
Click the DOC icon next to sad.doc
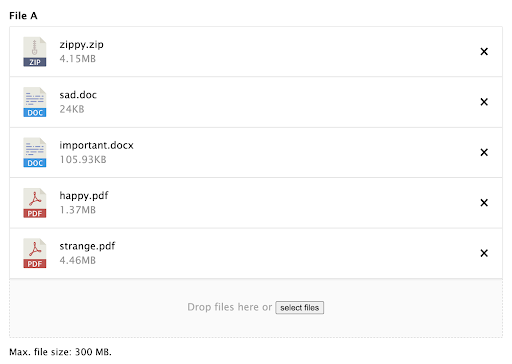[35, 102]
